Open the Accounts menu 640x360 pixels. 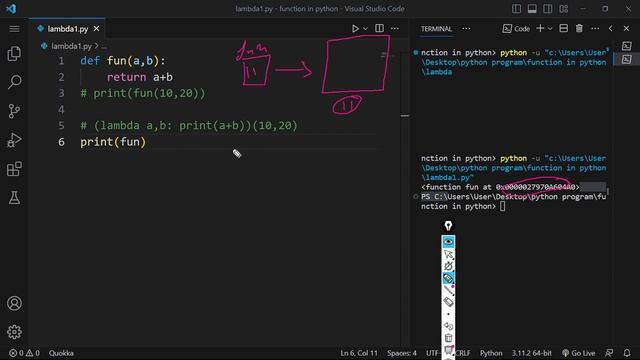tap(14, 303)
